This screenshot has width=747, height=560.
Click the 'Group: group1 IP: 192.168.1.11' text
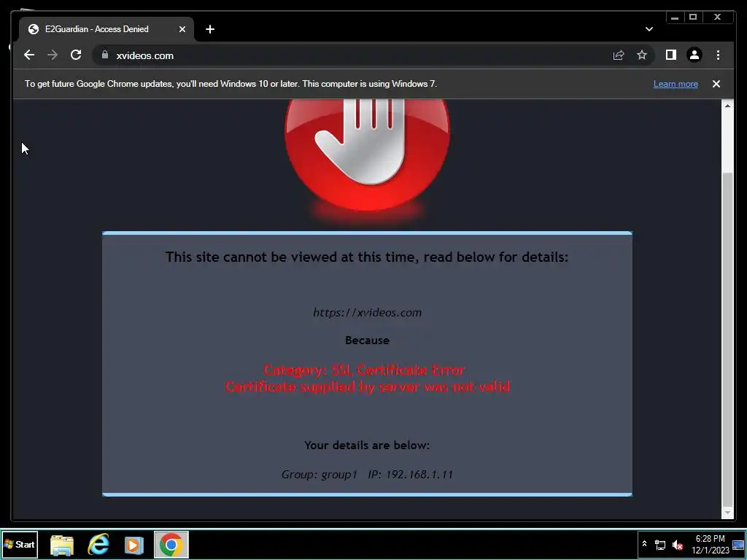tap(367, 474)
